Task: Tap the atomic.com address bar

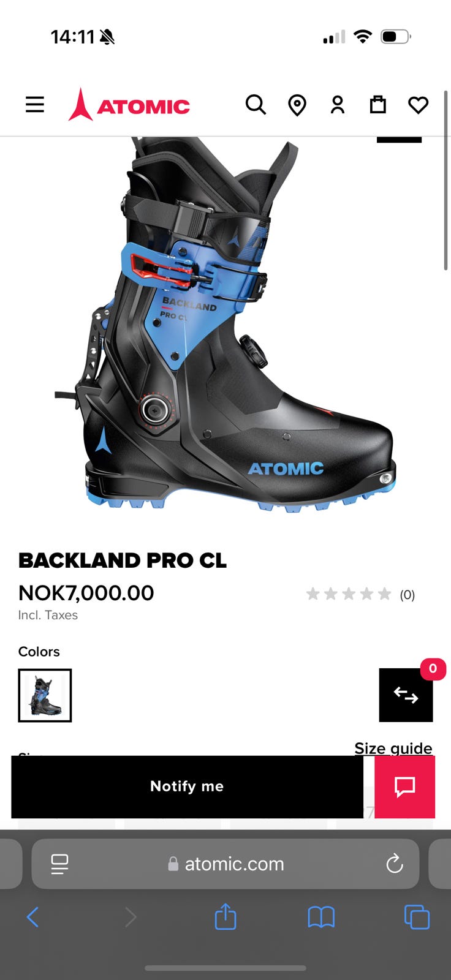Action: [225, 864]
